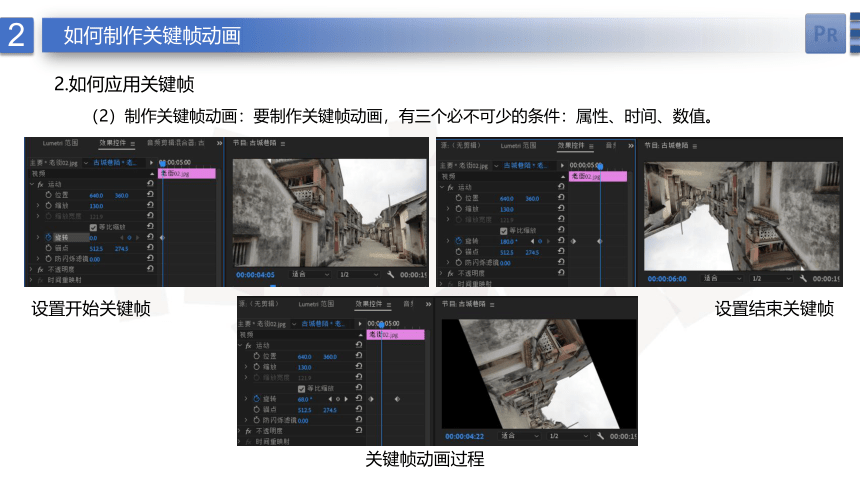Expand 旋转 property in end keyframe screenshot
Screen dimensions: 860x484
pyautogui.click(x=448, y=241)
